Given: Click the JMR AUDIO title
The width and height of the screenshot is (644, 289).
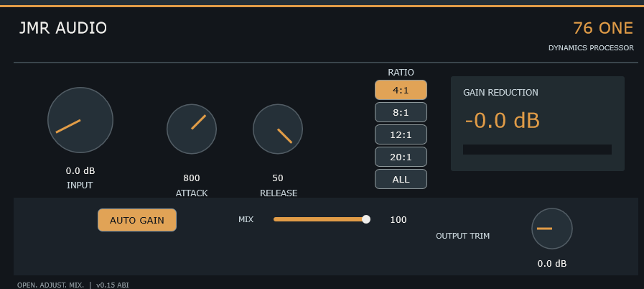Looking at the screenshot, I should (x=63, y=28).
